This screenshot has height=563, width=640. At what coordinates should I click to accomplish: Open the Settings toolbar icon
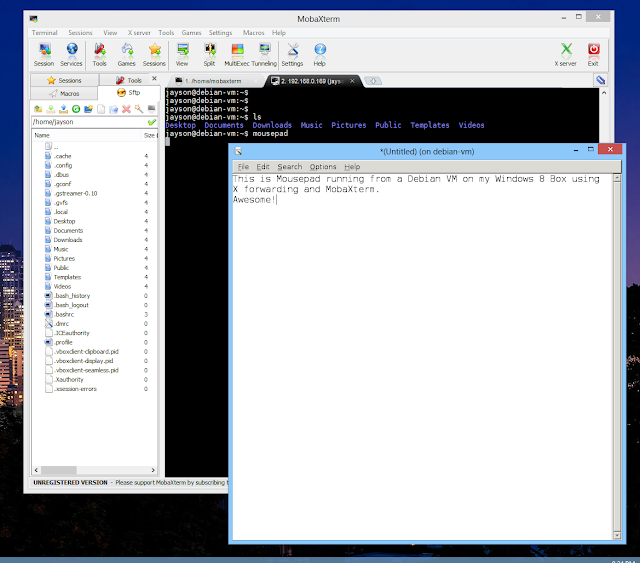292,54
